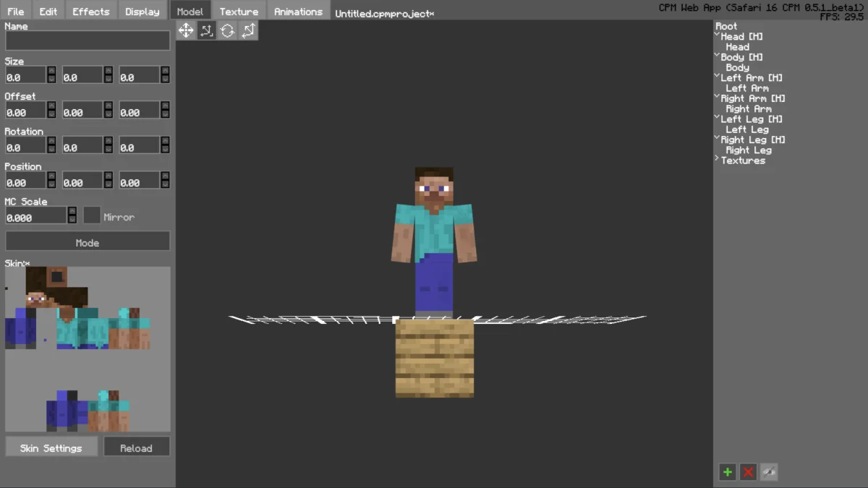
Task: Click the up arrow on Offset Z
Action: point(166,106)
